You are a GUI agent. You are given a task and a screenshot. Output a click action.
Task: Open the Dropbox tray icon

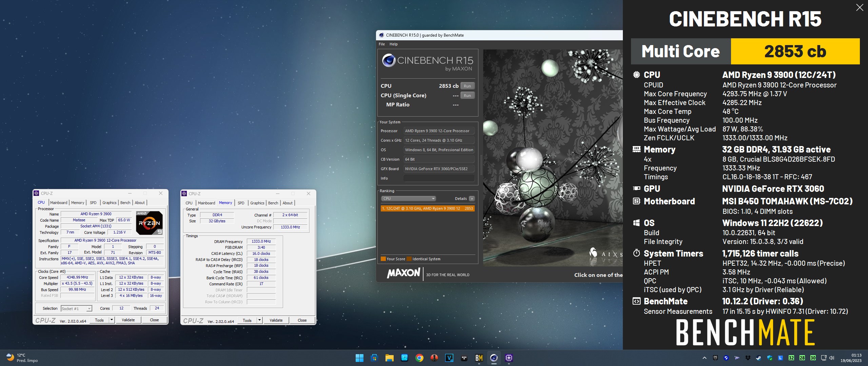748,358
